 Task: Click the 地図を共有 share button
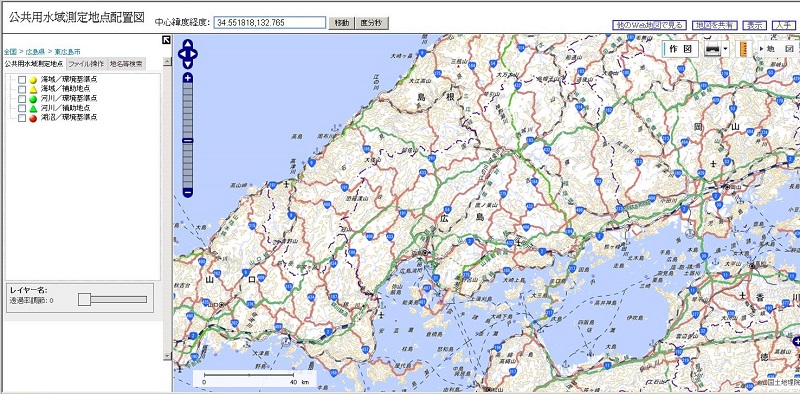[714, 25]
